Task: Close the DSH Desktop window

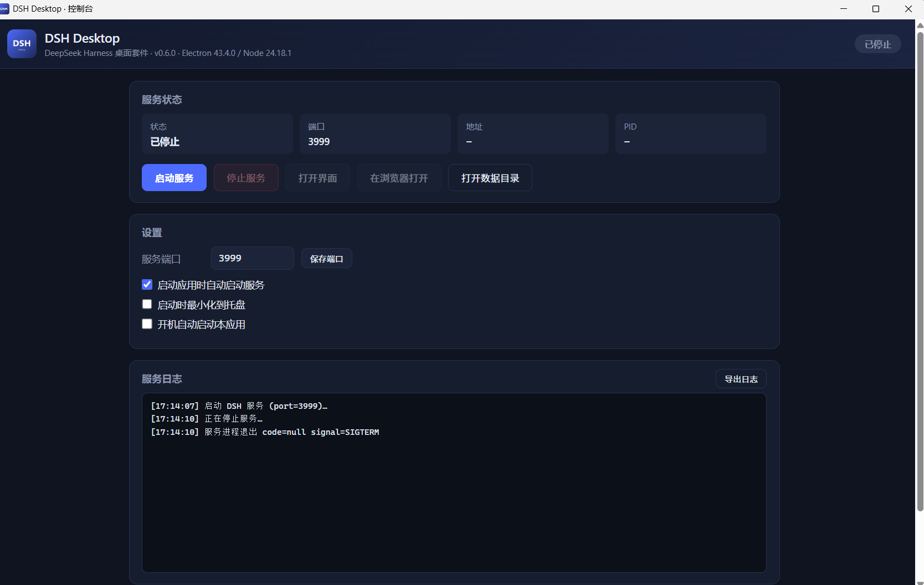Action: pos(908,9)
